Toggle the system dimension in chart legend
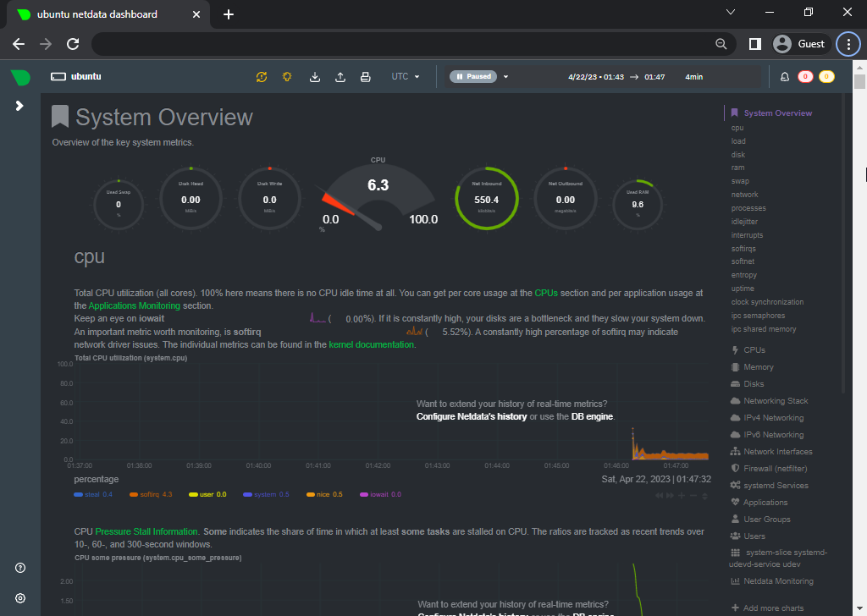 click(266, 494)
